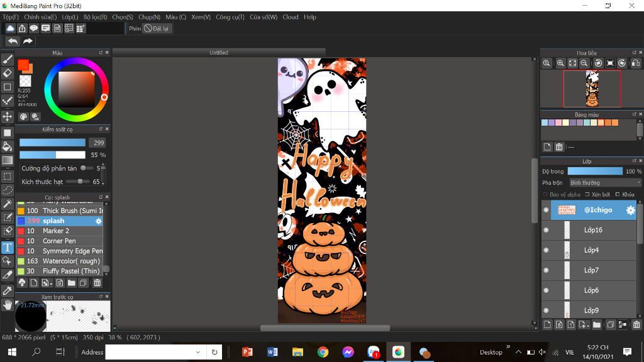Viewport: 644px width, 362px height.
Task: Hide layer Lớp6
Action: pos(546,290)
